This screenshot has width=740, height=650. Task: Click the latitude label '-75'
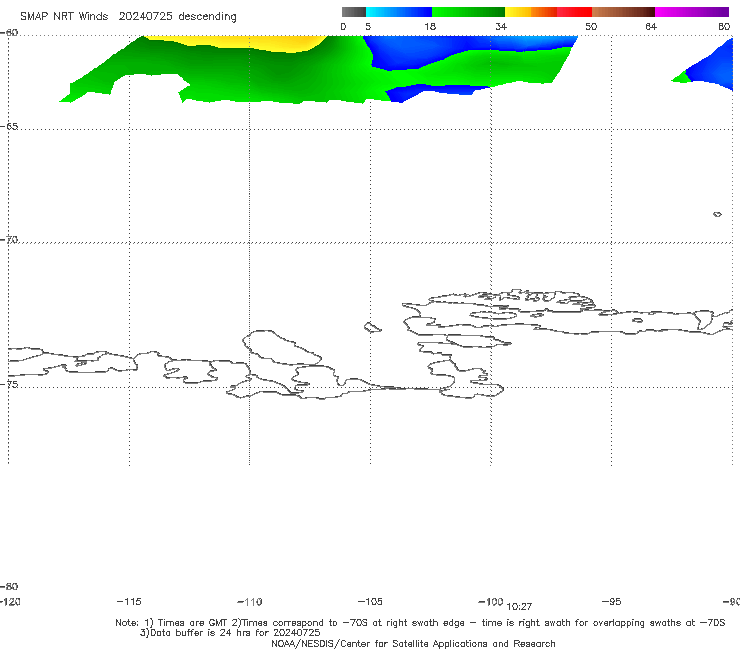[x=9, y=384]
